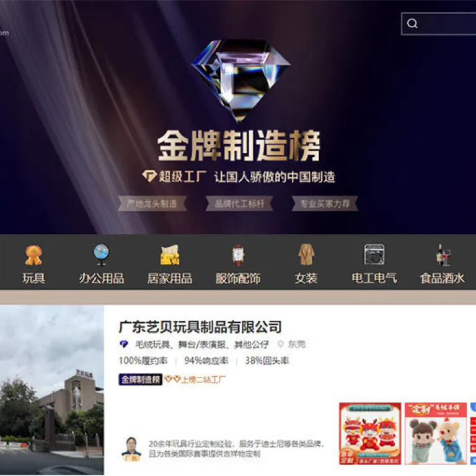Image resolution: width=476 pixels, height=476 pixels.
Task: Click the factory owner avatar
Action: coord(131,449)
